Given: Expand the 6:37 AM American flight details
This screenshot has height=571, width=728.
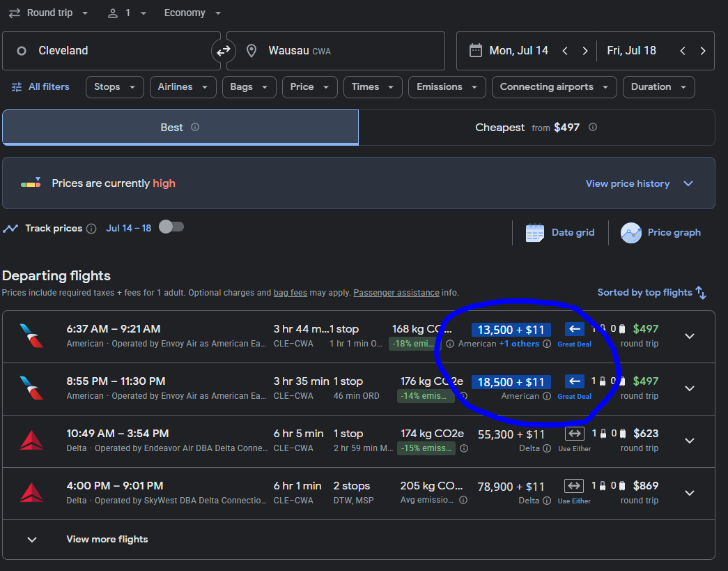Looking at the screenshot, I should pyautogui.click(x=690, y=336).
